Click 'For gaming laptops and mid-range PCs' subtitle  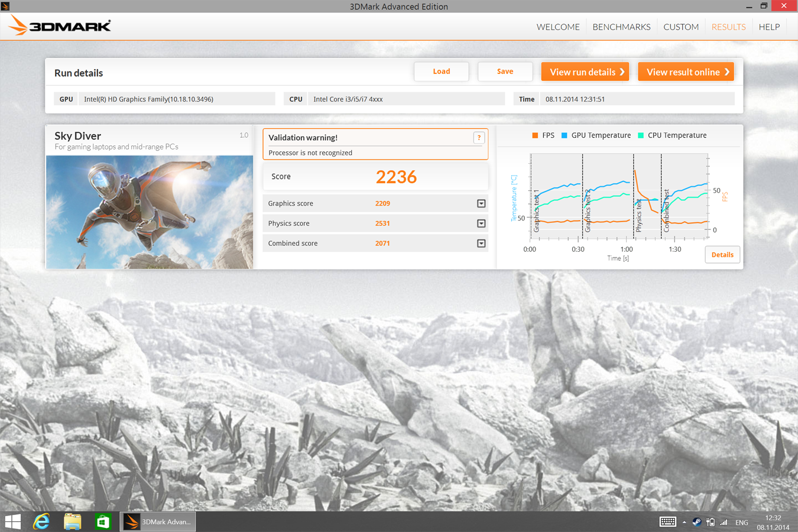[x=116, y=147]
